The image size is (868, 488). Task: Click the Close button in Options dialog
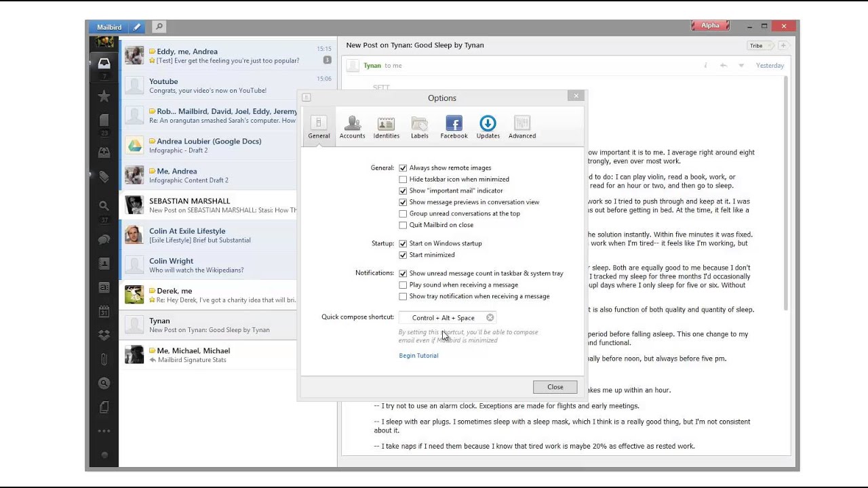point(555,387)
